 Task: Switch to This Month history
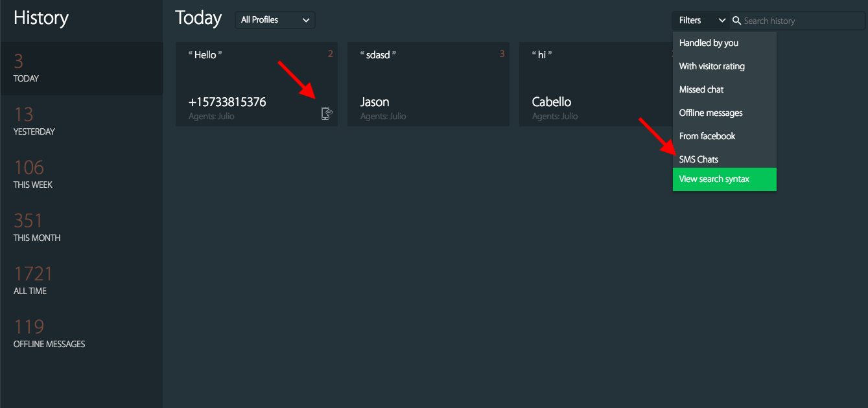coord(81,228)
